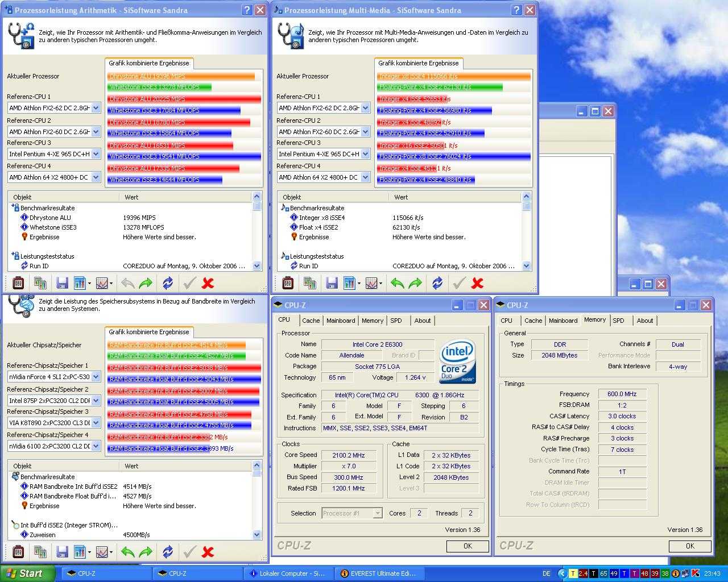Click blue refresh icon in Arithmetik window toolbar
728x582 pixels.
[x=168, y=282]
